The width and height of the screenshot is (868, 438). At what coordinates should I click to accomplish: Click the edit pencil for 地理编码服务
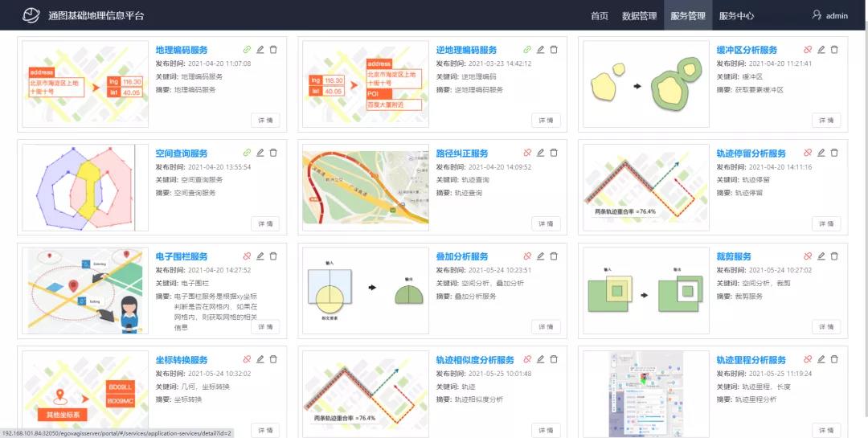tap(260, 50)
